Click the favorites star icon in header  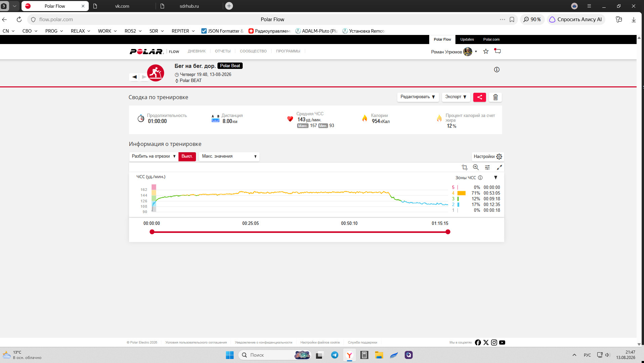click(486, 51)
